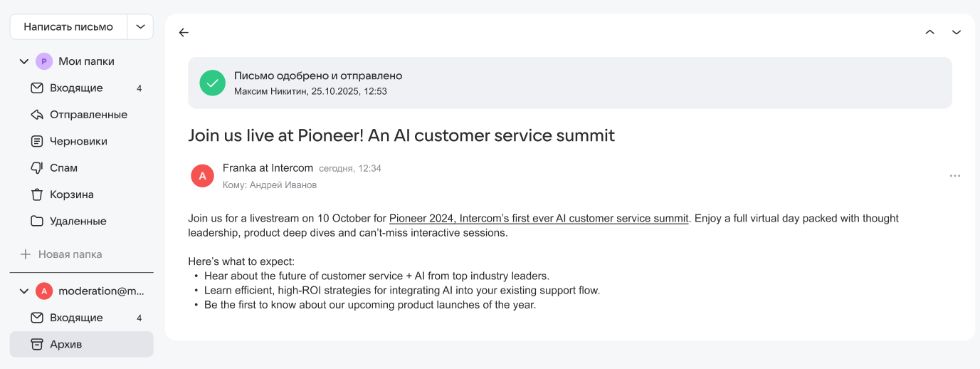Open dropdown arrow beside Написать письмо
The height and width of the screenshot is (369, 980).
[140, 27]
